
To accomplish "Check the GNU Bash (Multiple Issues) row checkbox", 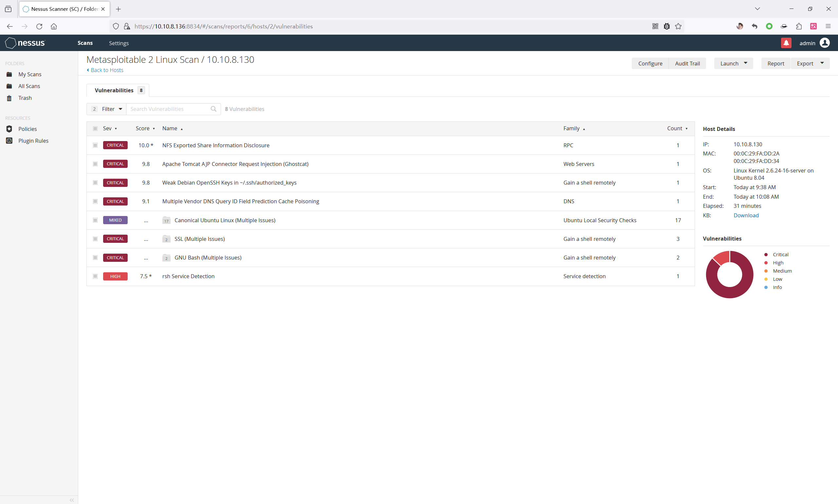I will [95, 258].
